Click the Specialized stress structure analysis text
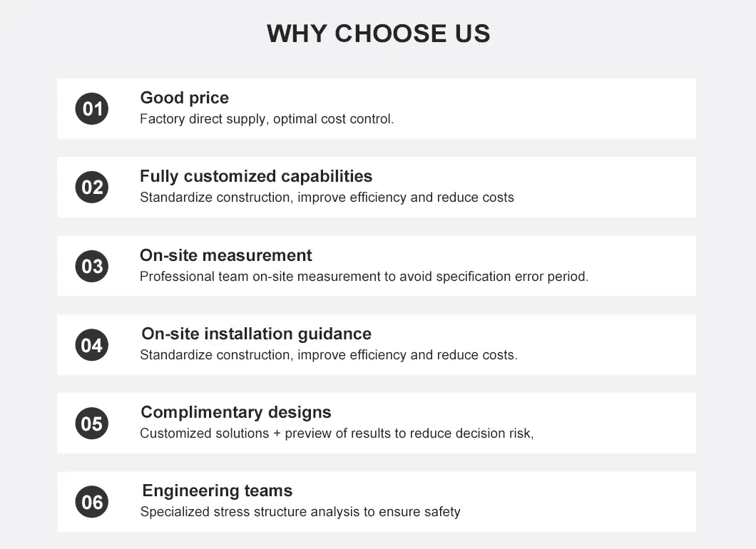This screenshot has height=549, width=756. [300, 512]
